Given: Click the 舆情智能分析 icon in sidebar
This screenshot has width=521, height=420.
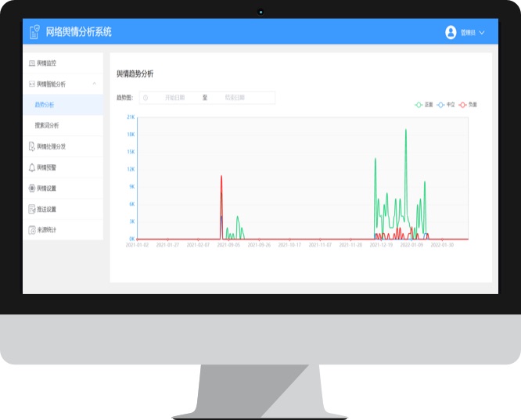Looking at the screenshot, I should pyautogui.click(x=31, y=84).
